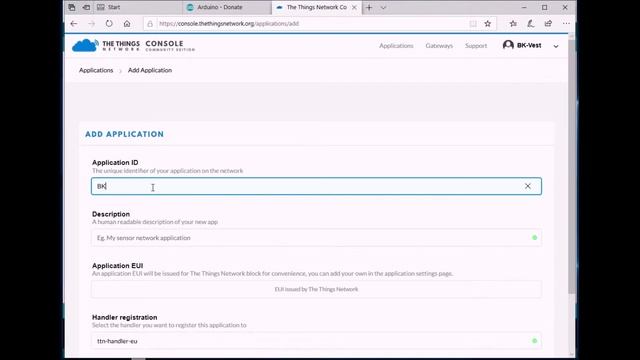Screen dimensions: 640x360
Task: Open Applications in top navigation
Action: point(396,46)
